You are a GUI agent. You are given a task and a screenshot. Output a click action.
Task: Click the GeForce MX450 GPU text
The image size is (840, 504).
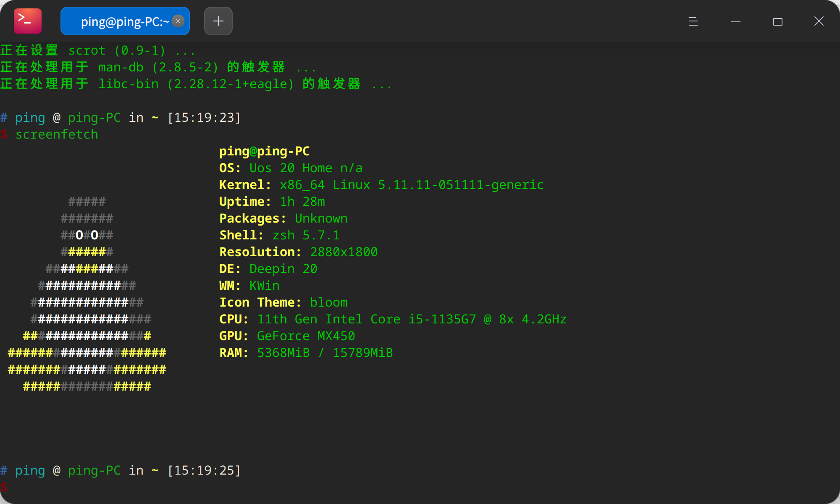pos(306,336)
